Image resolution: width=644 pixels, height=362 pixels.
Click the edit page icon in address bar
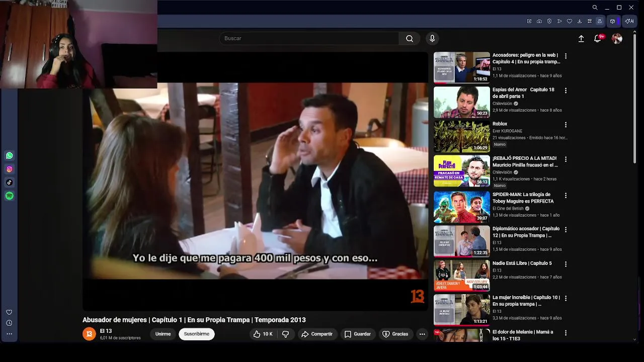(529, 21)
